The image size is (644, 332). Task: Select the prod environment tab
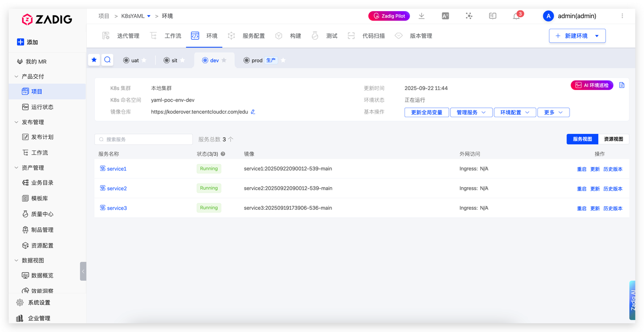point(257,60)
